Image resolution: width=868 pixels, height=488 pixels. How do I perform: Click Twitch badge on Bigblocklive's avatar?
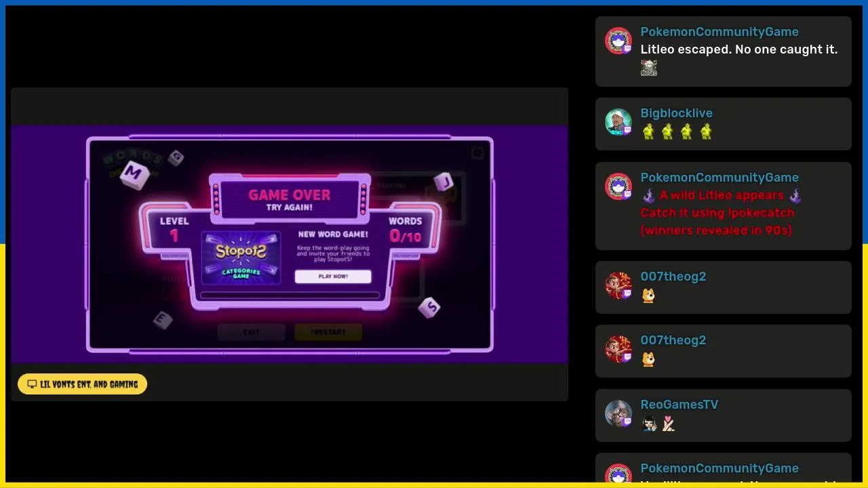(x=627, y=130)
